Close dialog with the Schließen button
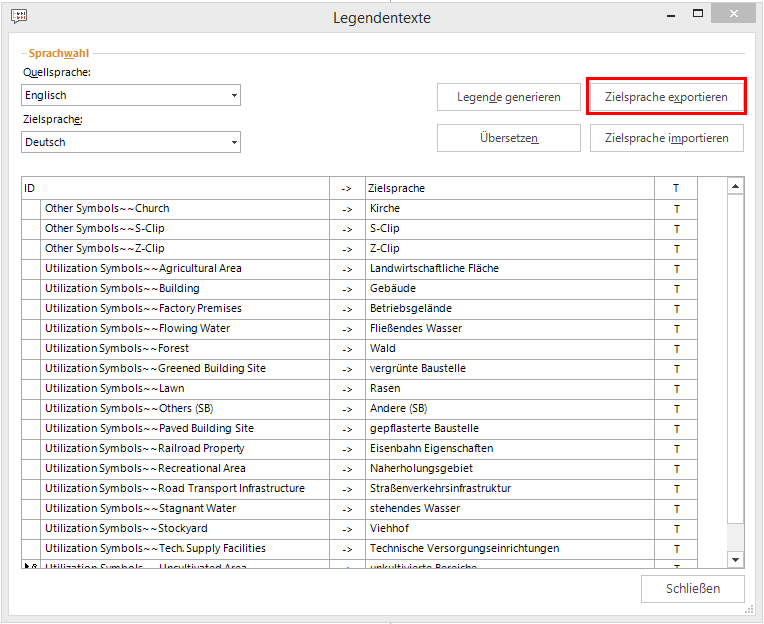 click(692, 589)
